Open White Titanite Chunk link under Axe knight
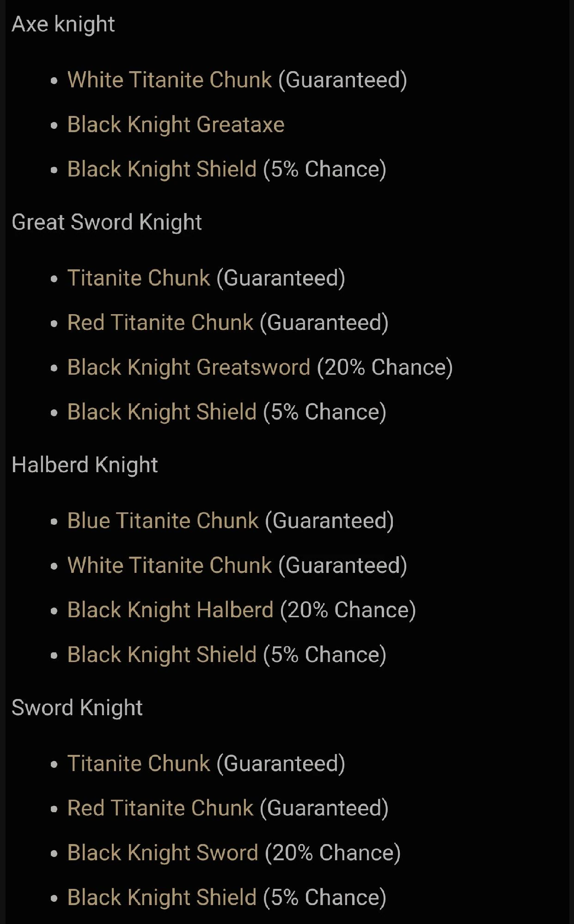 coord(170,80)
